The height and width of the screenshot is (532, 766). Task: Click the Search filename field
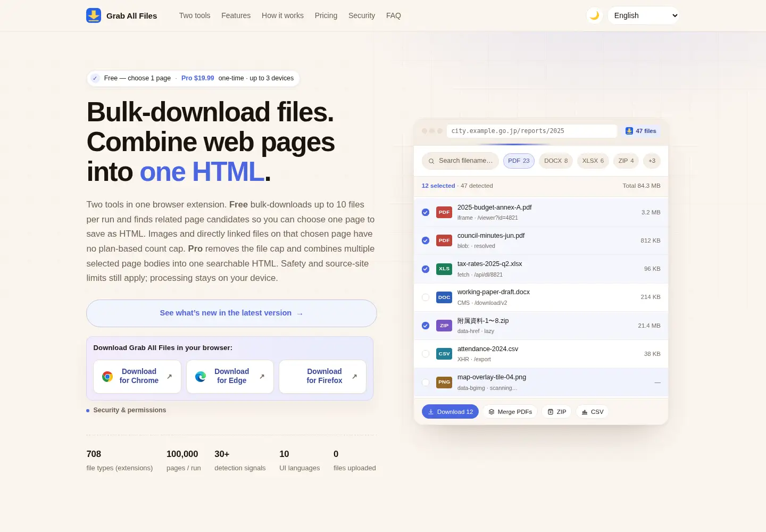[460, 161]
